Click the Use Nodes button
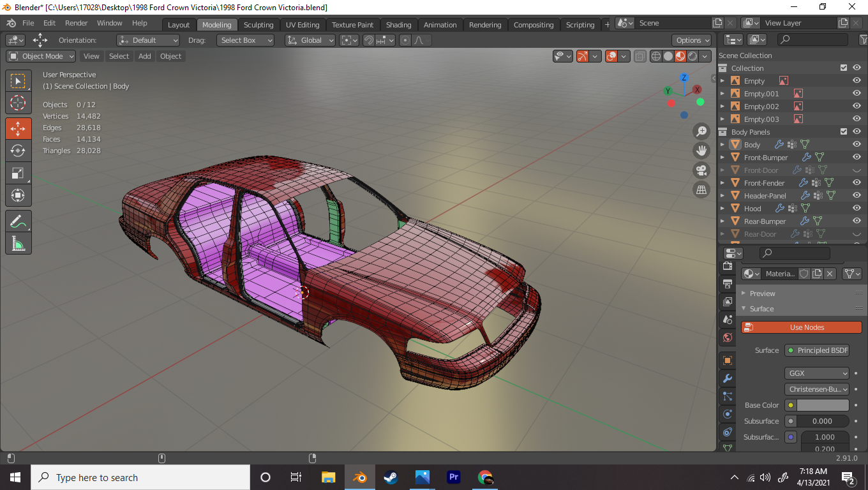 click(802, 327)
